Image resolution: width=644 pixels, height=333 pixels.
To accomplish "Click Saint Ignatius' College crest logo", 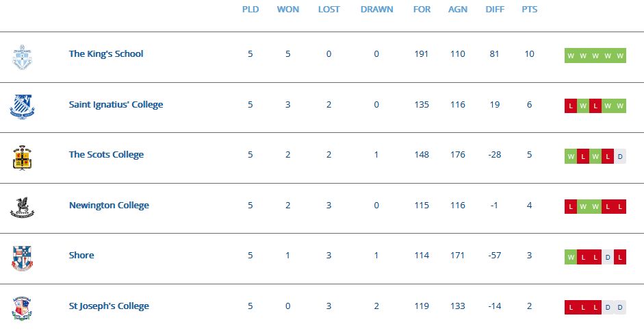I will pos(22,106).
